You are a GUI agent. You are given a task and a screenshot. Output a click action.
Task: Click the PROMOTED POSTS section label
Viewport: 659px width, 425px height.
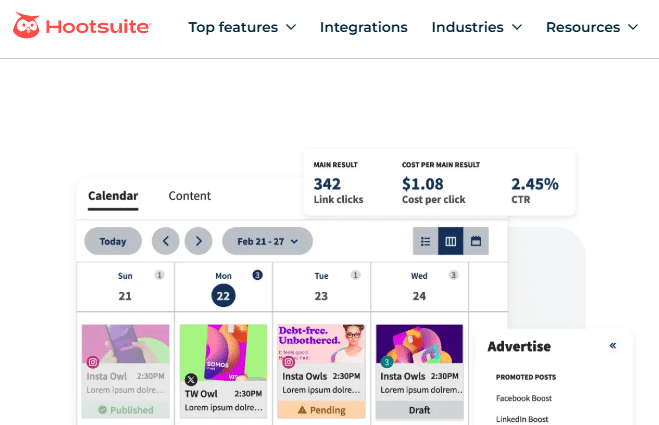click(526, 377)
